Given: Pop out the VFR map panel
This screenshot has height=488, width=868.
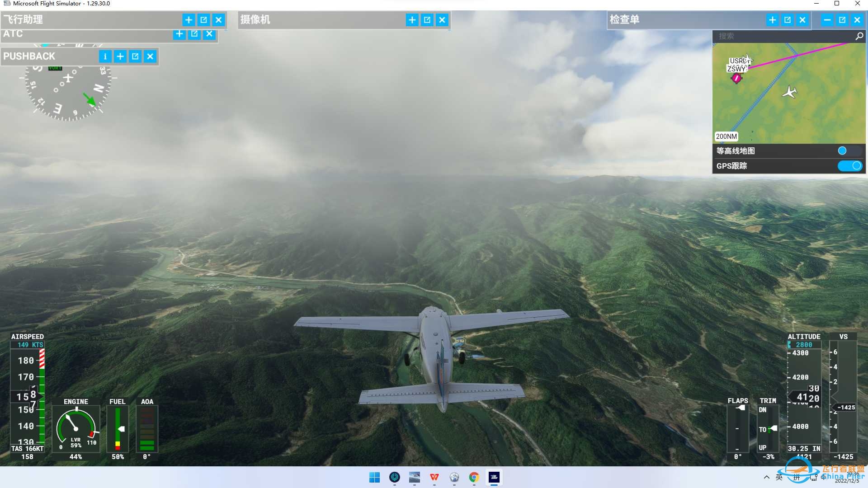Looking at the screenshot, I should tap(842, 20).
